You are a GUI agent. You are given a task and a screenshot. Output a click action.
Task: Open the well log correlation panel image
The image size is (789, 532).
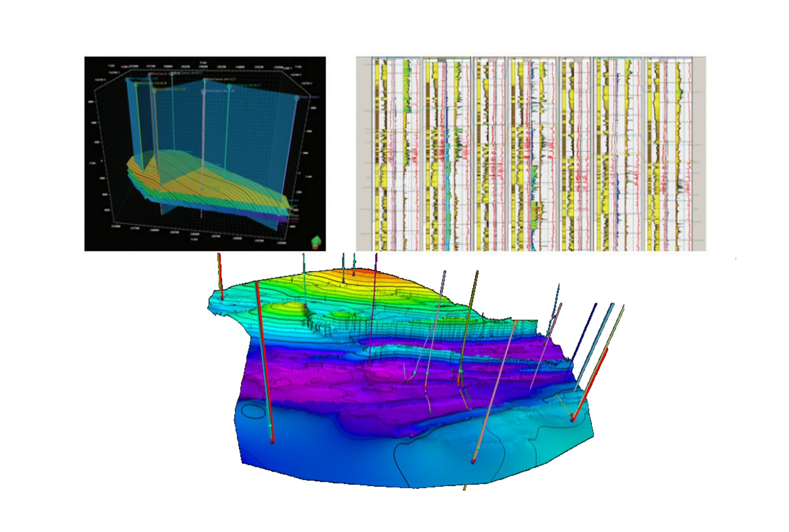(x=531, y=154)
